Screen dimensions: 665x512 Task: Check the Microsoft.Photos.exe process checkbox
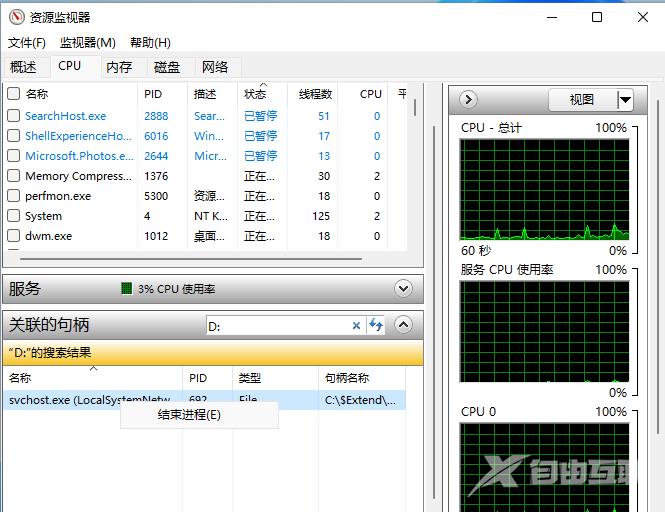pos(14,156)
